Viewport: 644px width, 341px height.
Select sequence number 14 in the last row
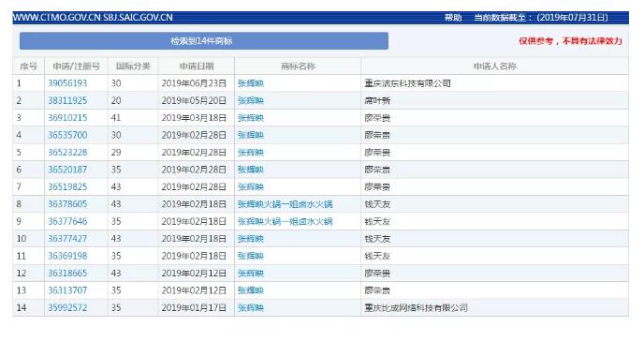tap(22, 307)
